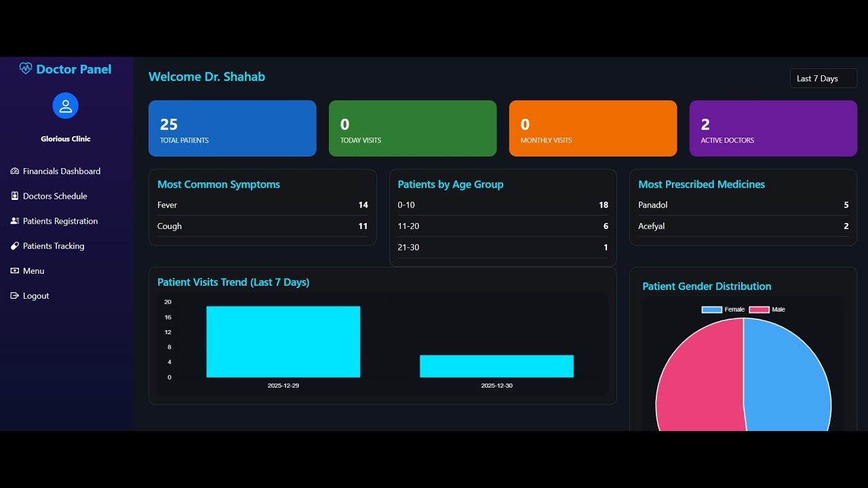The image size is (868, 488).
Task: Toggle the Female legend swatch
Action: pyautogui.click(x=711, y=310)
